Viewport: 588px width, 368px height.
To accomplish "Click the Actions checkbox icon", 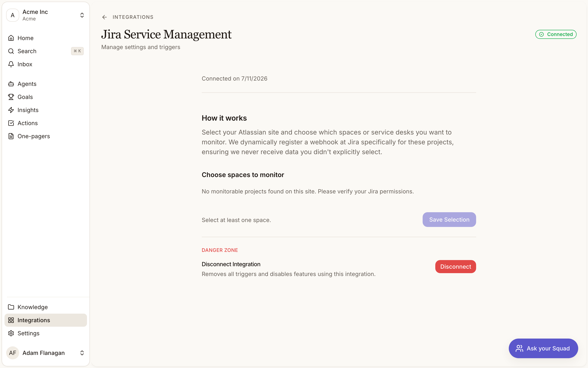I will [x=11, y=123].
